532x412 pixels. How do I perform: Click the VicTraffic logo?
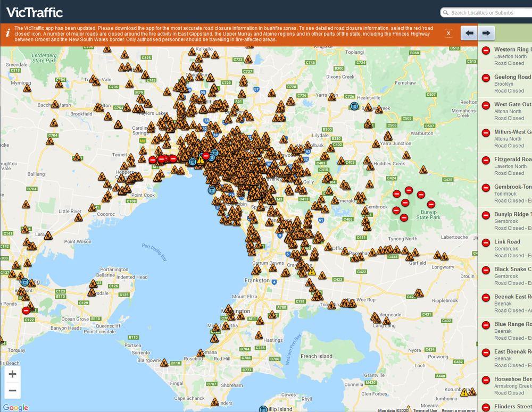coord(35,12)
